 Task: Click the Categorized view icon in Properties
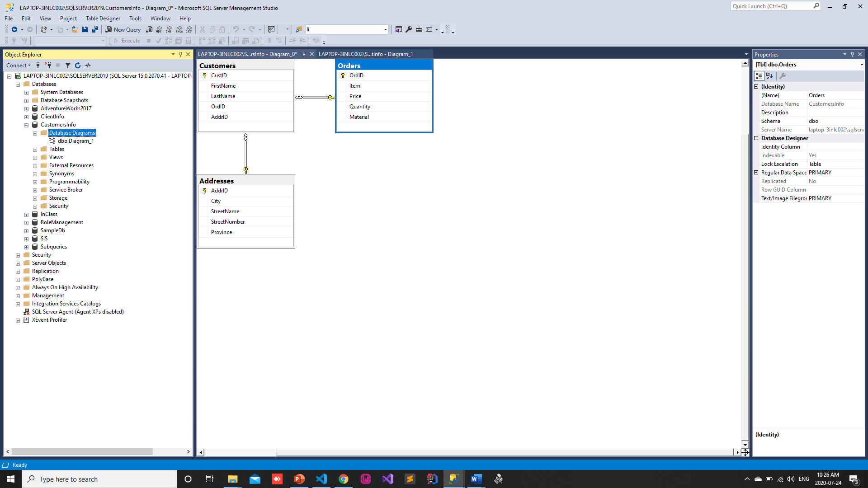coord(759,76)
